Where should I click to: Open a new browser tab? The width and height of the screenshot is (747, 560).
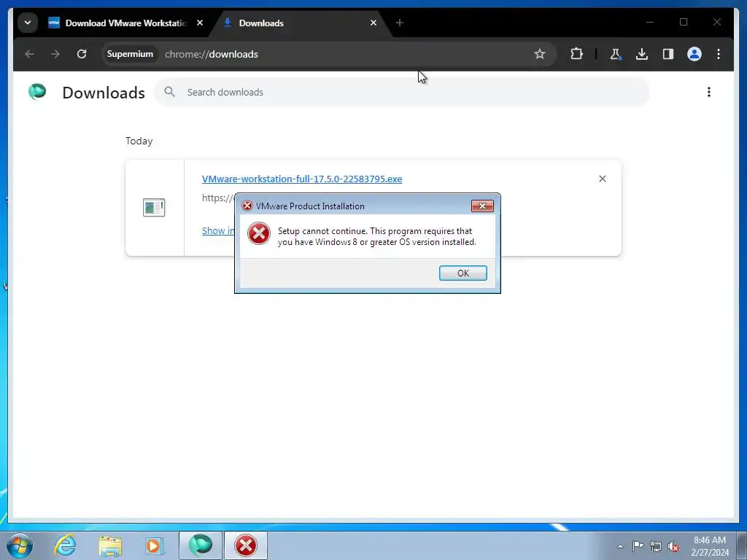point(399,23)
